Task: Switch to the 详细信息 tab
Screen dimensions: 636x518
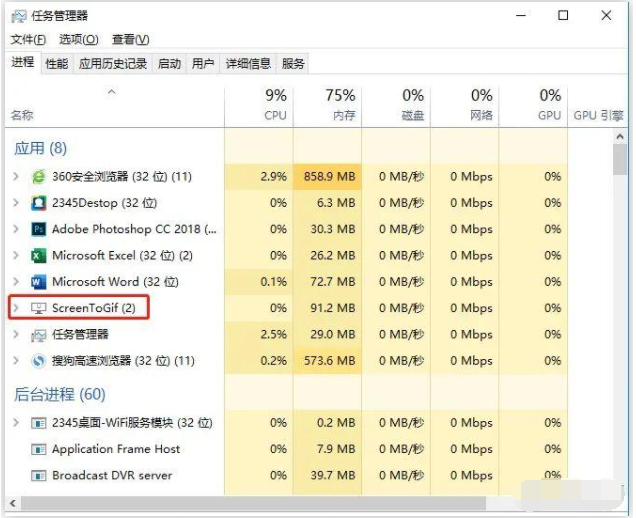Action: [x=247, y=64]
